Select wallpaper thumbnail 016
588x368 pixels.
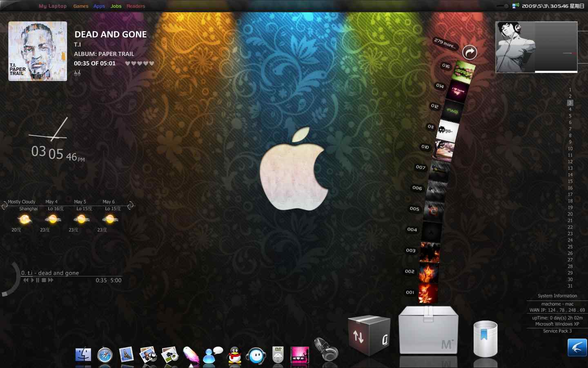tap(463, 72)
